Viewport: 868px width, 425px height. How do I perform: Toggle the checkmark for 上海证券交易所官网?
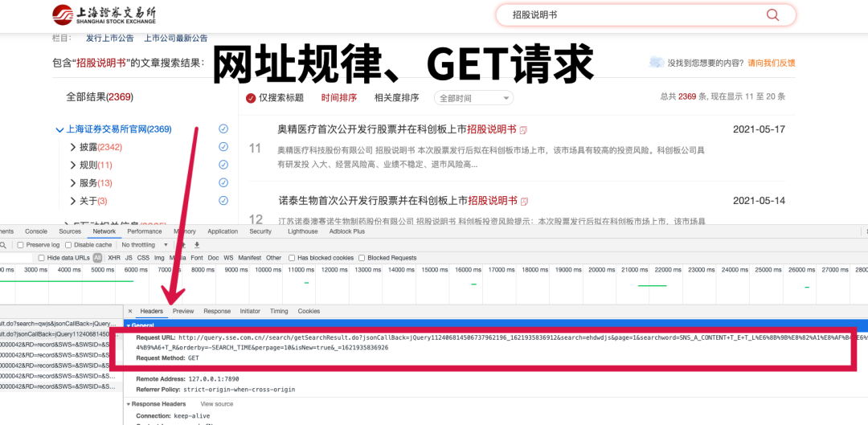223,129
